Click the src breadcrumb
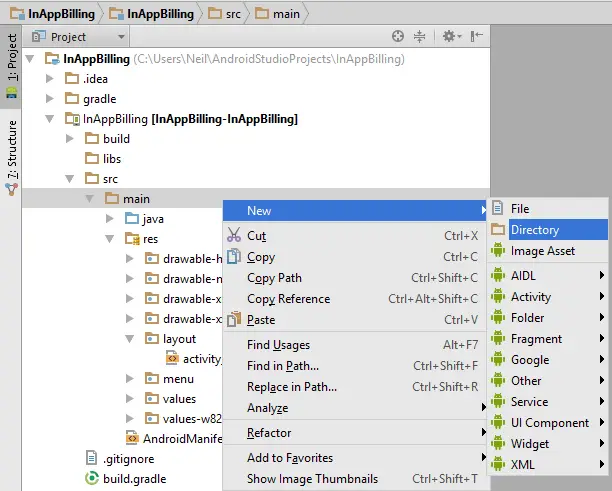Image resolution: width=612 pixels, height=491 pixels. point(224,14)
